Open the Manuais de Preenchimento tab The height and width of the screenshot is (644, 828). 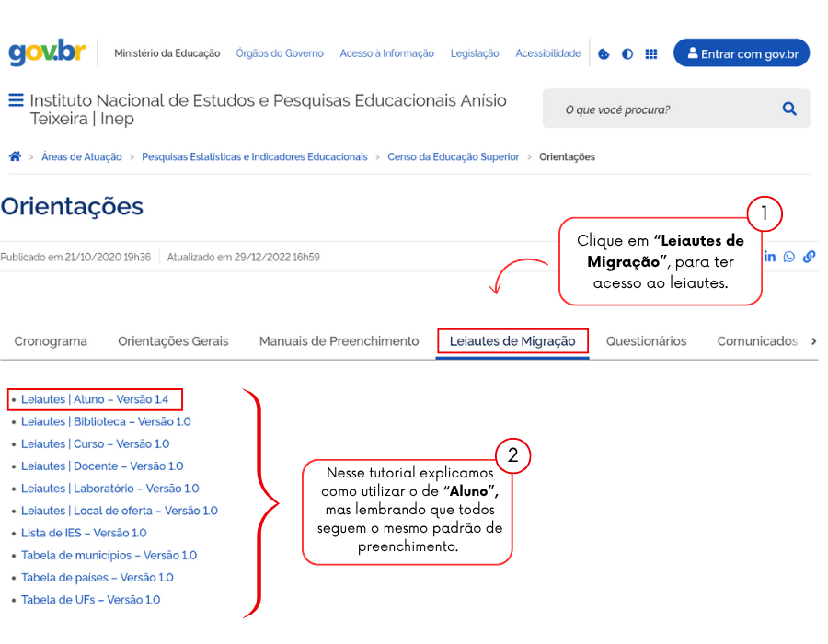click(339, 341)
